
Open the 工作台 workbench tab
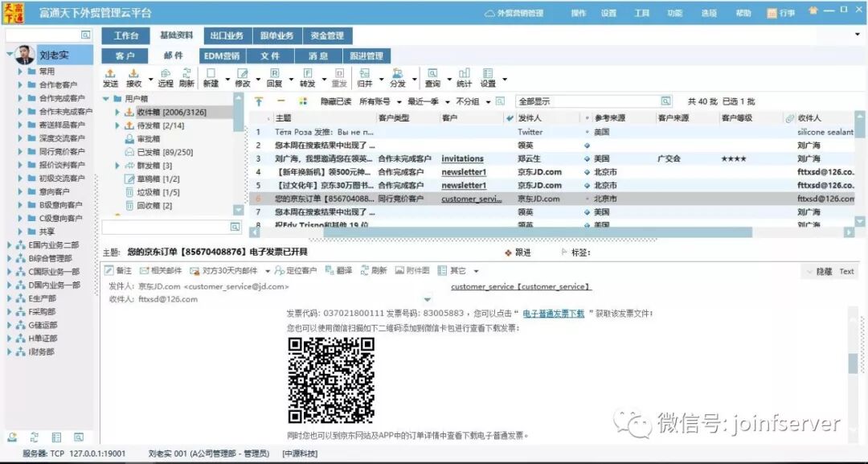[x=125, y=36]
